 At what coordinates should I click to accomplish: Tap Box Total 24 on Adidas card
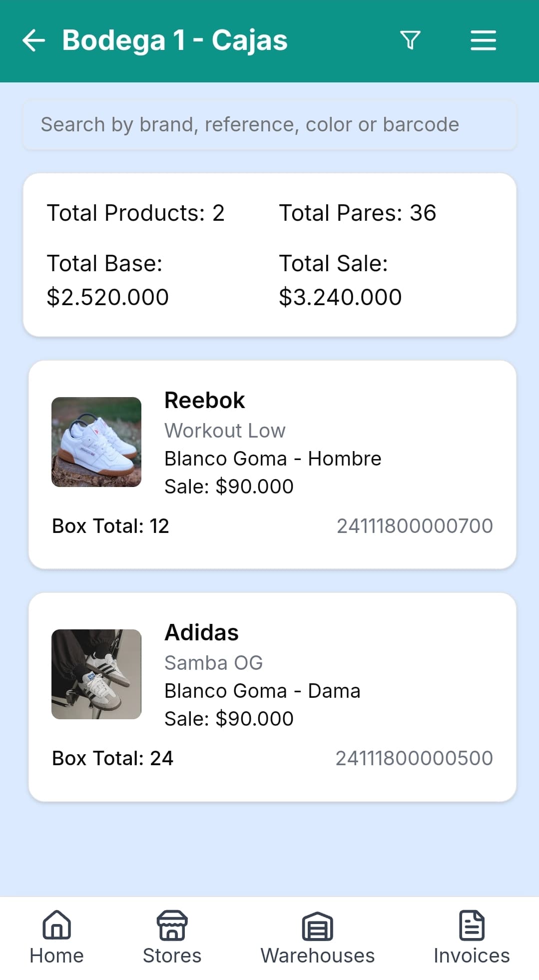click(x=113, y=758)
